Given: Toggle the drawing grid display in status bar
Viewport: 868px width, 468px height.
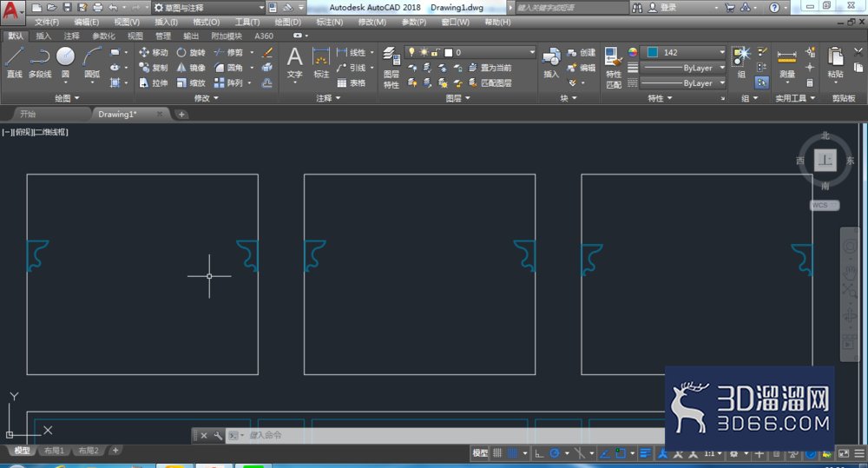Looking at the screenshot, I should pyautogui.click(x=497, y=453).
